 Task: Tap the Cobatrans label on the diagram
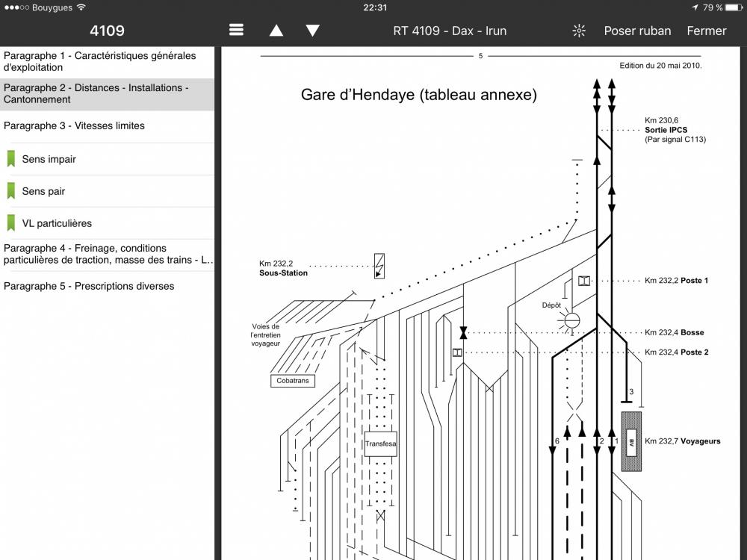pos(292,381)
